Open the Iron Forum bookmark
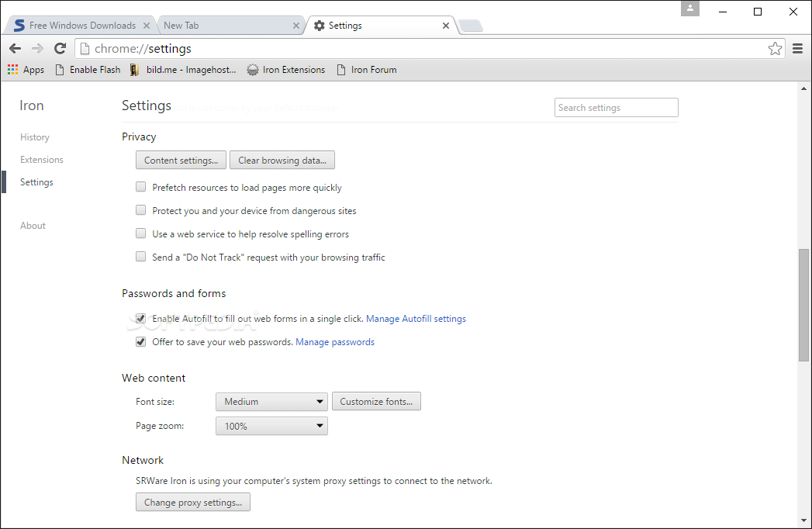Screen dimensions: 812x529 point(367,70)
